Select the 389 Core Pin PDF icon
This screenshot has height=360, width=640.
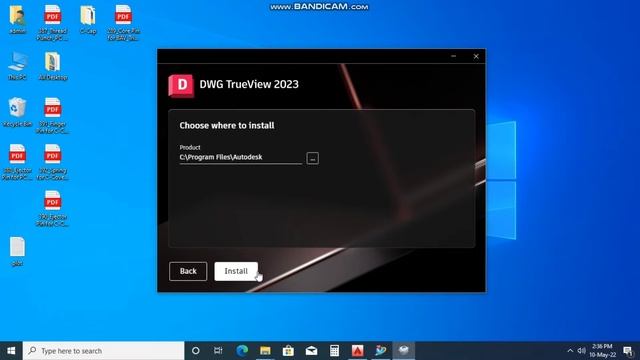point(123,23)
